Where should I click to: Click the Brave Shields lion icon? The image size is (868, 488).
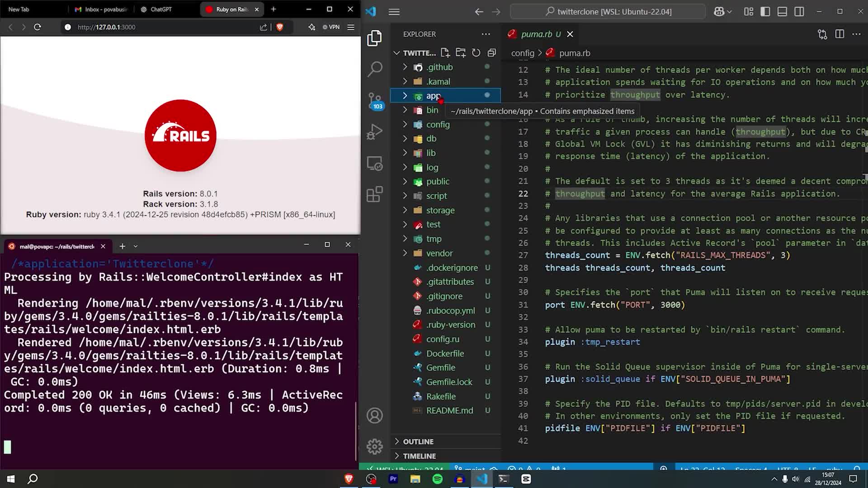(280, 27)
